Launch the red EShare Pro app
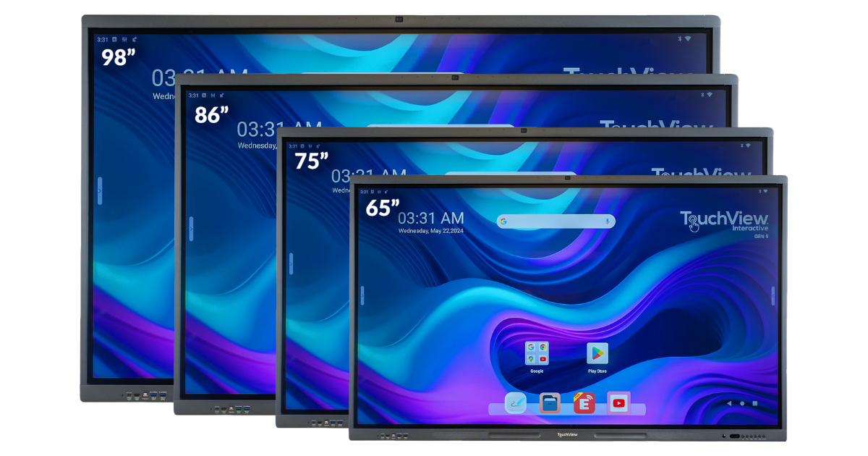 pos(584,402)
